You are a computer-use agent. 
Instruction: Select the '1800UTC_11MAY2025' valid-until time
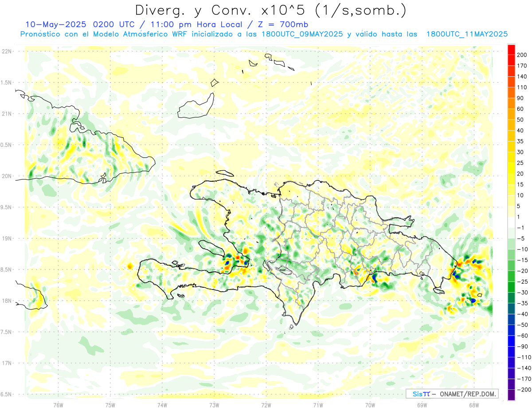pyautogui.click(x=467, y=34)
